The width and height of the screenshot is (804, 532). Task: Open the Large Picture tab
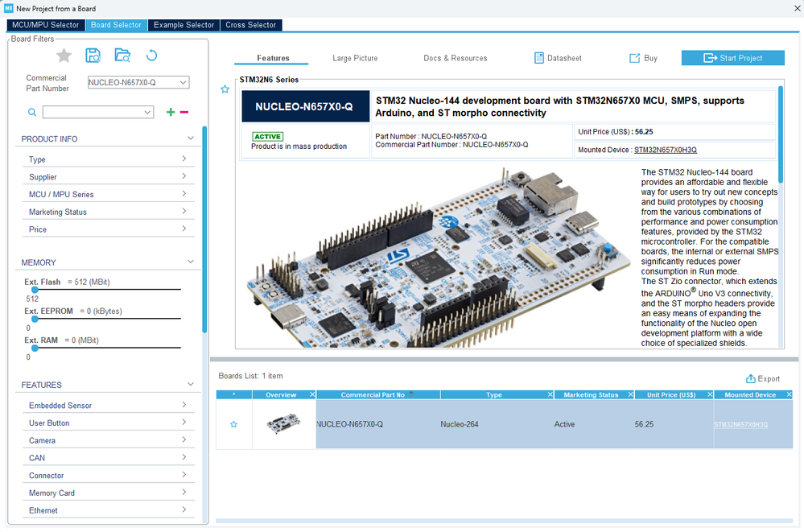(355, 58)
